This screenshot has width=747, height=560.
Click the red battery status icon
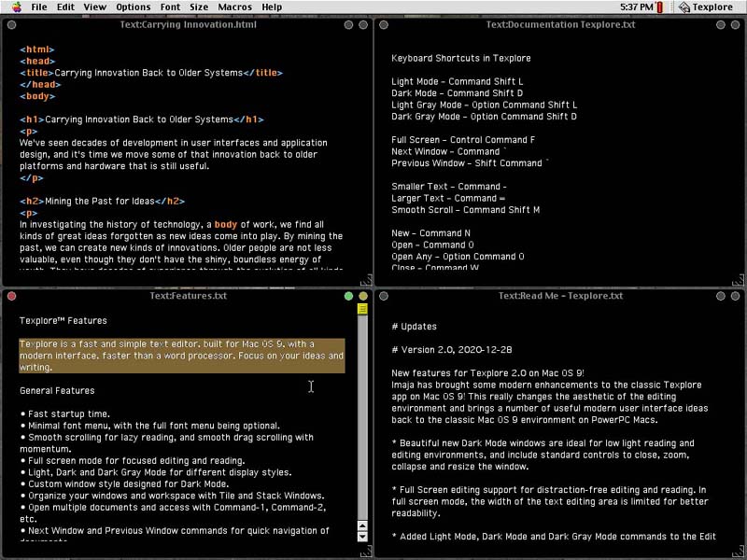[x=660, y=7]
